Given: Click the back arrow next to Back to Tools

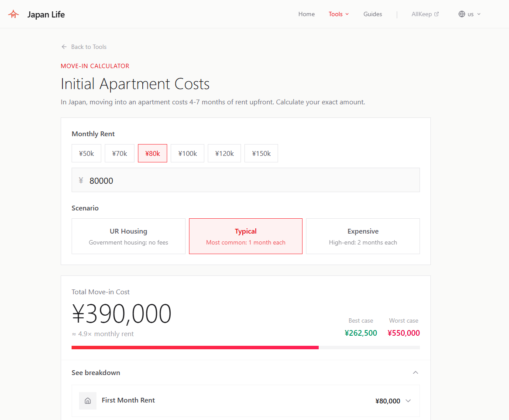Looking at the screenshot, I should (x=64, y=47).
